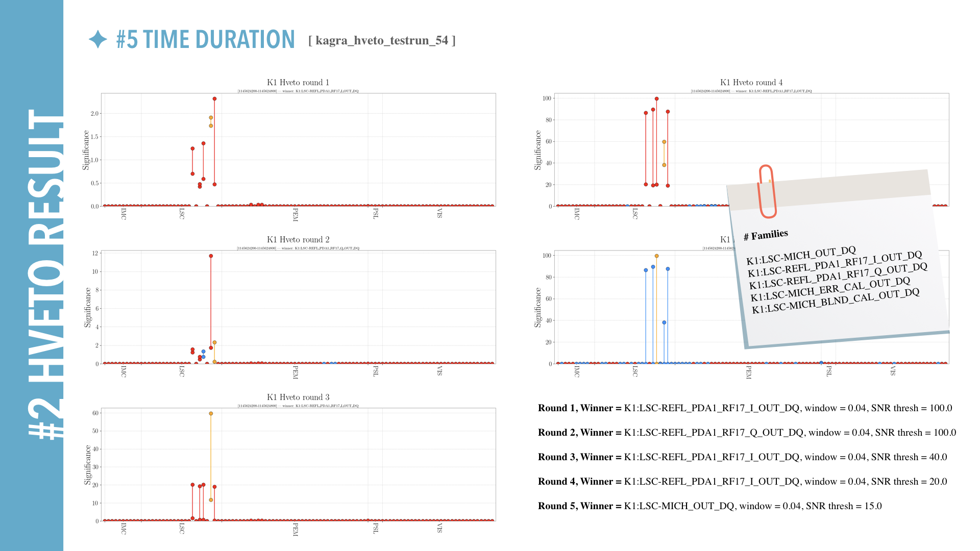
Task: Select 'K1:LSC-REFL_PDA1_RF17_Q_OUT_DQ' on the Families note
Action: click(838, 276)
